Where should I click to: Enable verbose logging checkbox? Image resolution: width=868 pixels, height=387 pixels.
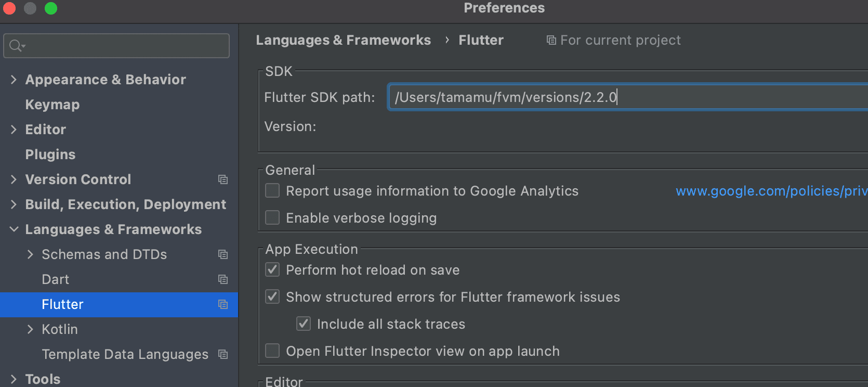click(x=272, y=217)
